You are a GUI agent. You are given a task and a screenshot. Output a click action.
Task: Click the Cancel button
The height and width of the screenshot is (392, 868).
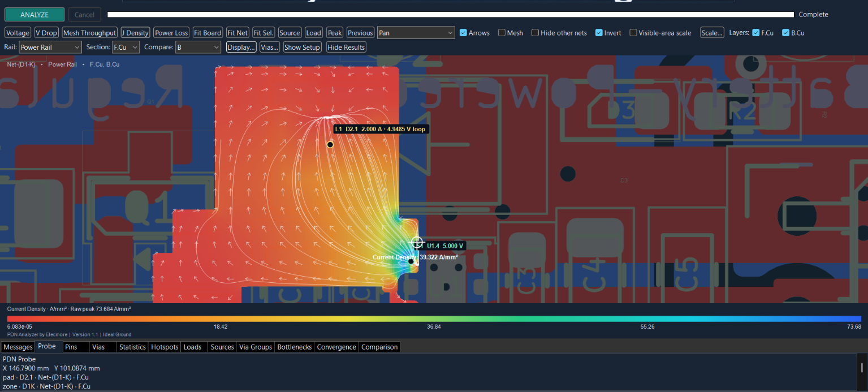[85, 15]
